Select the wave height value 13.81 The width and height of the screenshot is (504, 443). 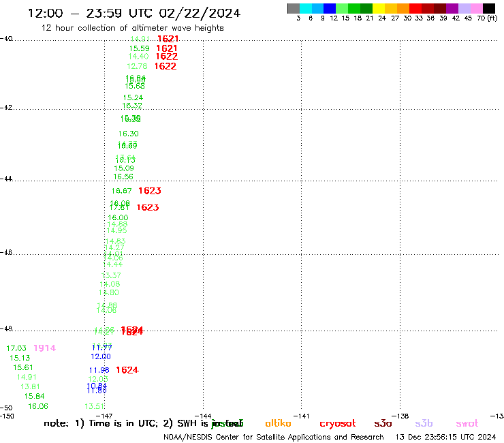click(x=30, y=386)
